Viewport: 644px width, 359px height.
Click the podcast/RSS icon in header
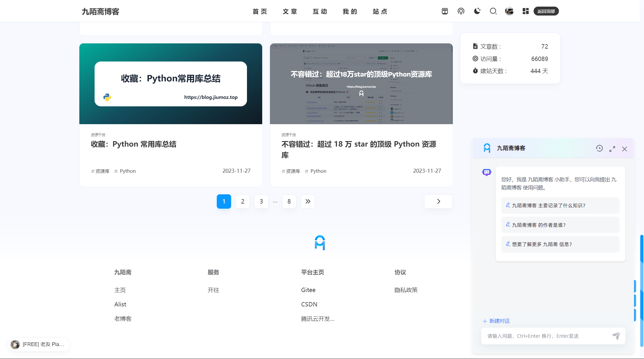coord(461,11)
